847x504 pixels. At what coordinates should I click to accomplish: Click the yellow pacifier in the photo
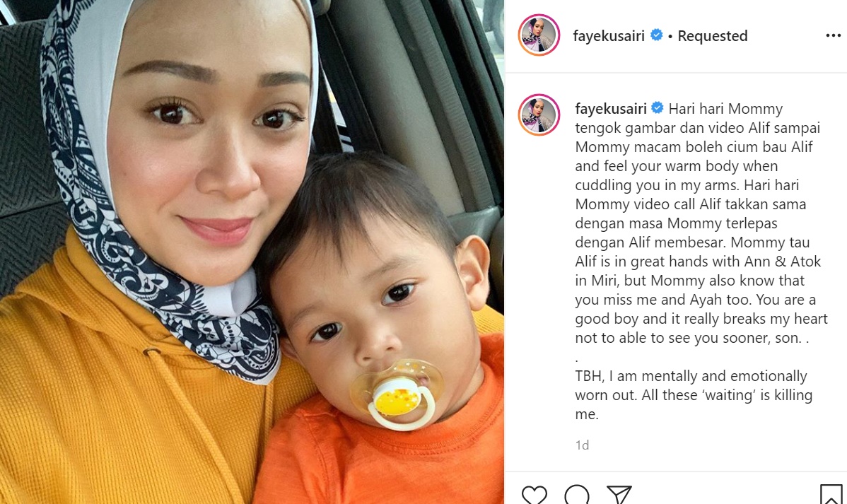397,395
